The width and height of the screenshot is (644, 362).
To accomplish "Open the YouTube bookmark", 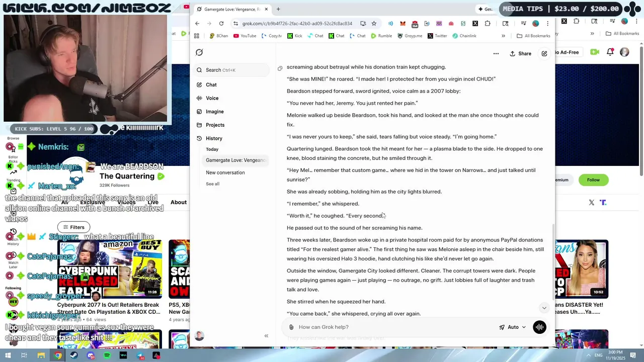I will pos(245,36).
